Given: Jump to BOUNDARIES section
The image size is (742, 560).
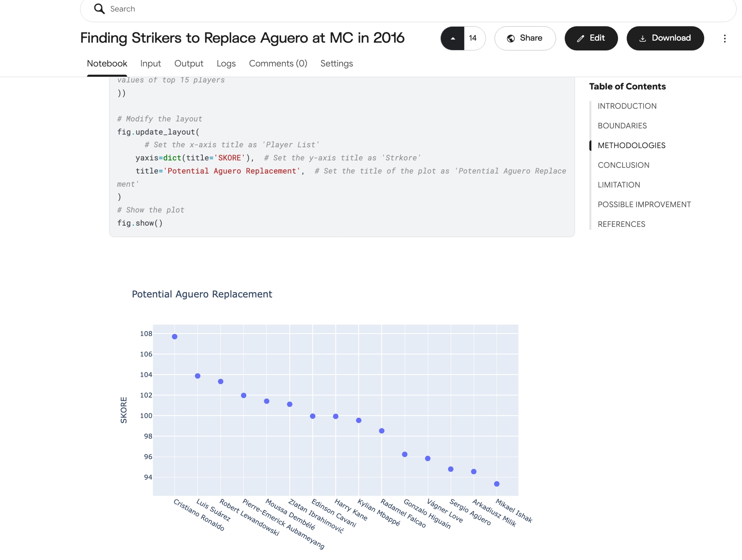Looking at the screenshot, I should tap(622, 126).
